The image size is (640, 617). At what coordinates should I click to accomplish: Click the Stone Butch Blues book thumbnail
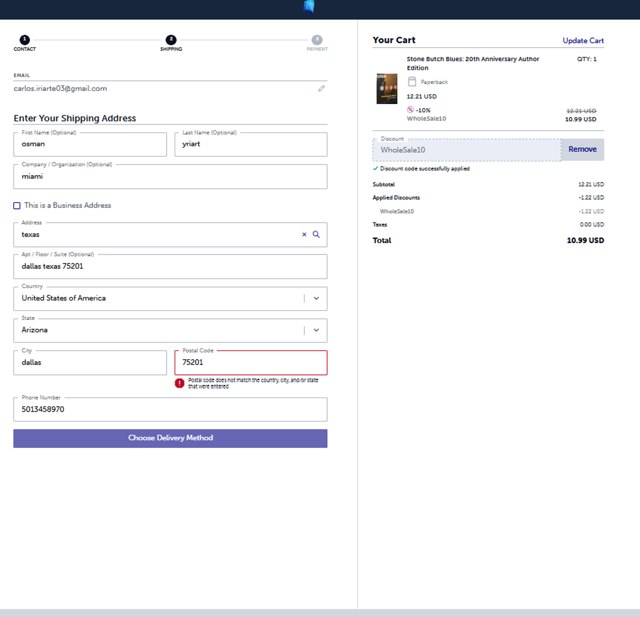click(386, 88)
